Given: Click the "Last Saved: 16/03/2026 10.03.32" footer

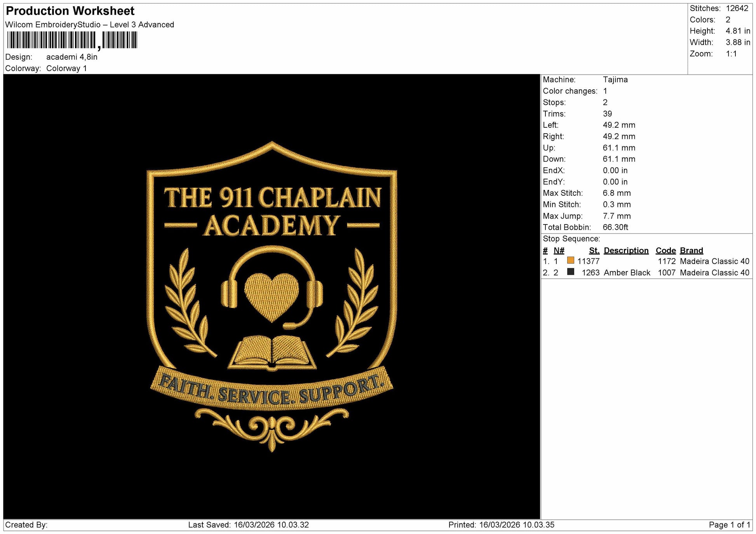Looking at the screenshot, I should (x=249, y=525).
